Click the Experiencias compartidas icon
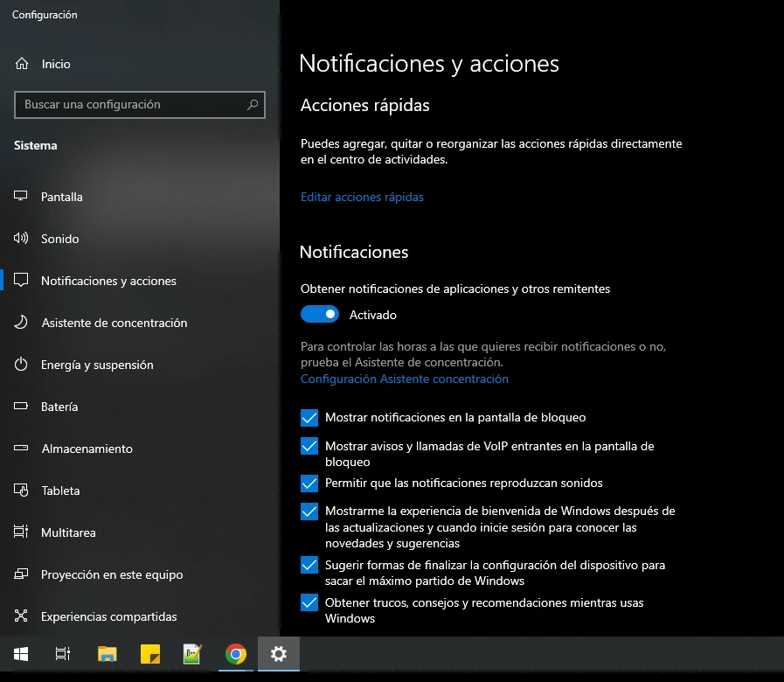The image size is (784, 682). (x=20, y=616)
